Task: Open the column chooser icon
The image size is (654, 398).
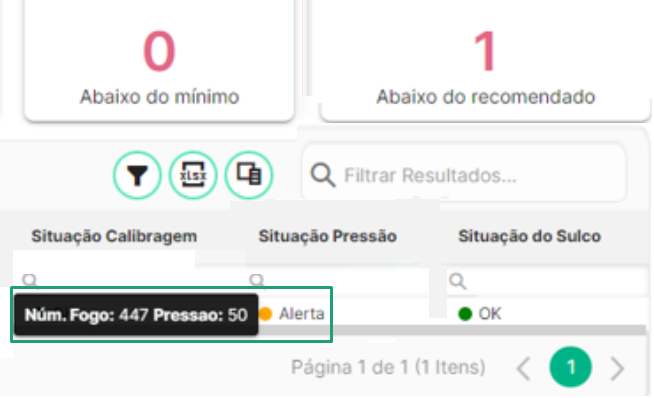Action: point(249,175)
